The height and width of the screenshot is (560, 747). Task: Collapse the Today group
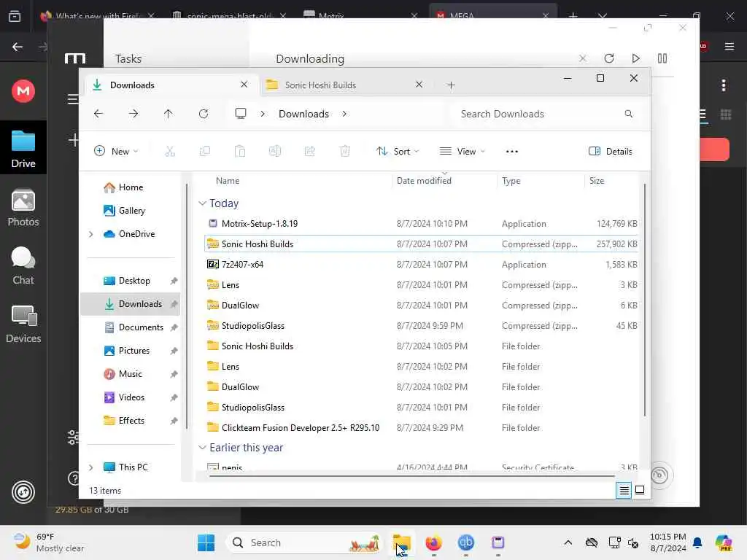203,203
